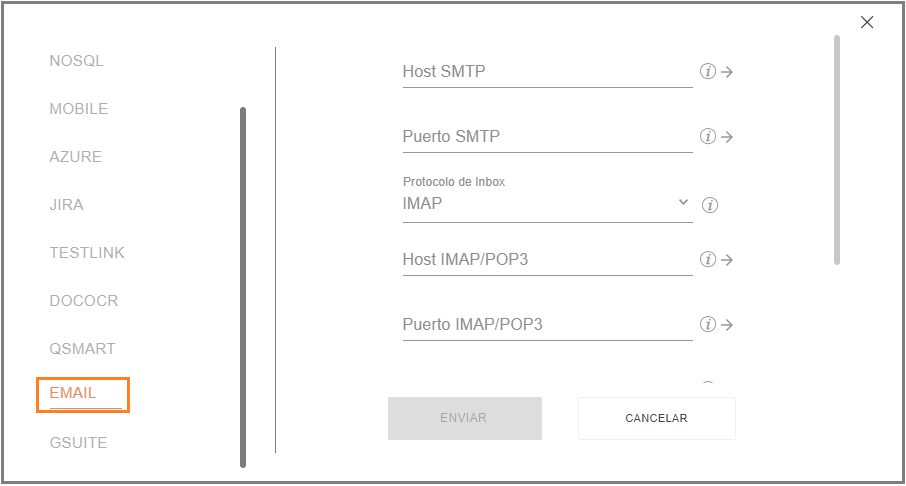Switch to the JIRA category
This screenshot has height=486, width=906.
point(66,205)
